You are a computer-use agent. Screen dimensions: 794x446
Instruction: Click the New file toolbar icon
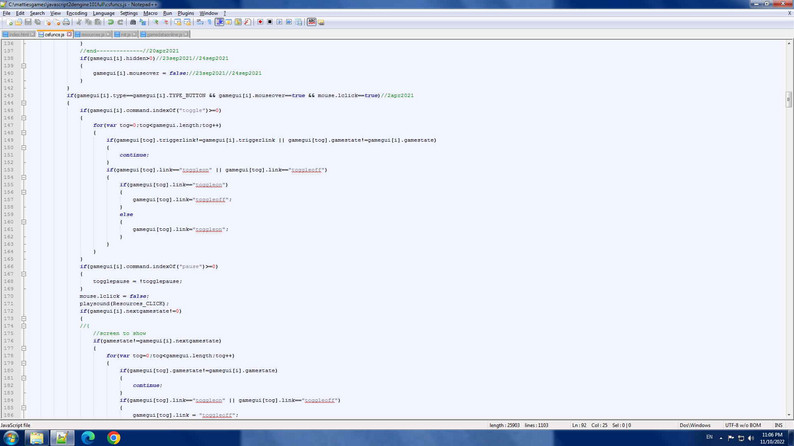[x=9, y=22]
